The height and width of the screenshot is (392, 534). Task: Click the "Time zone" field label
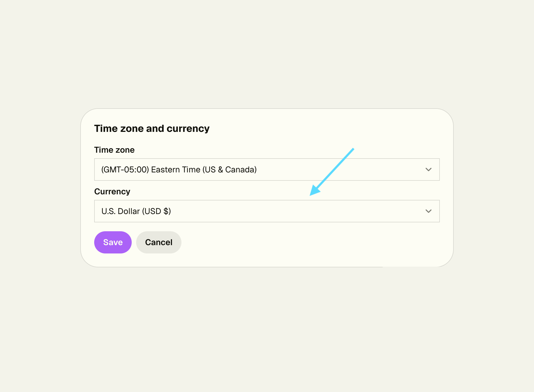(x=114, y=150)
